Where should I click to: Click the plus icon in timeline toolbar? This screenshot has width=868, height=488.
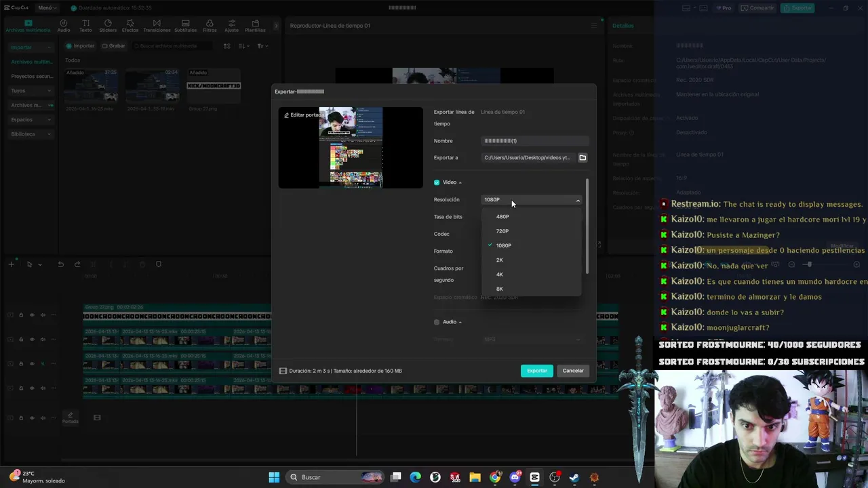[11, 264]
